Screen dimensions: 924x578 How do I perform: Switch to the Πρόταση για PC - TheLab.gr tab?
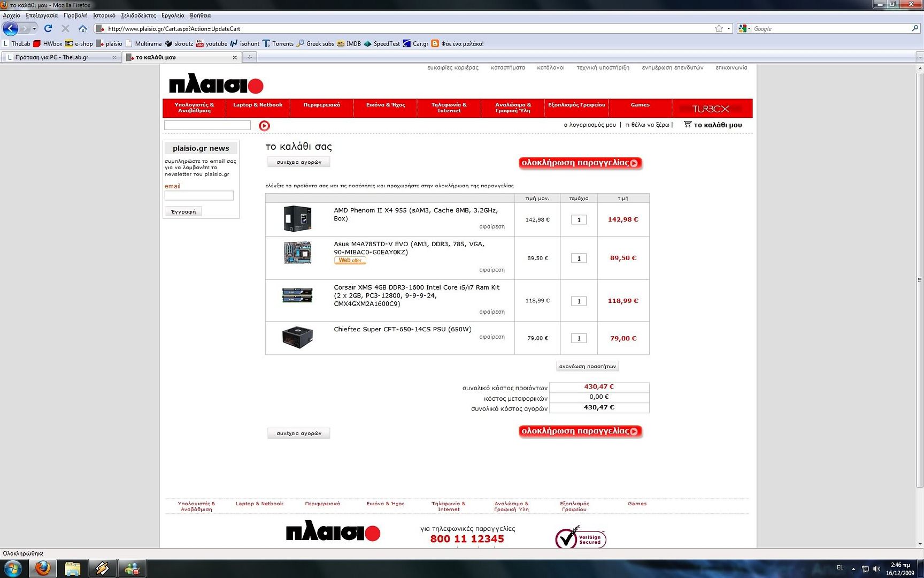click(59, 57)
